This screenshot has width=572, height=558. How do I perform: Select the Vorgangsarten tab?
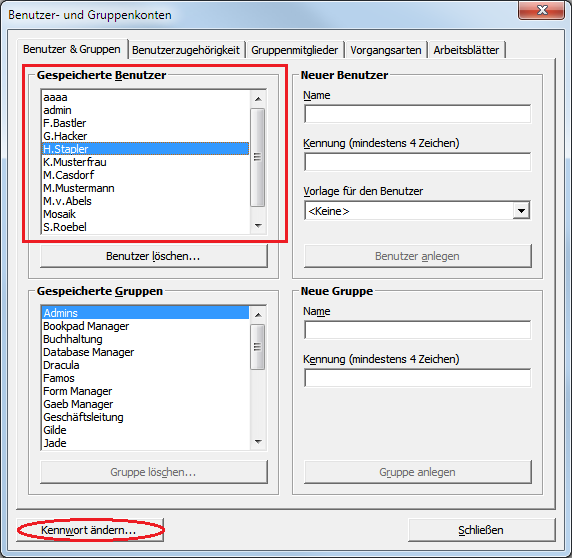coord(386,50)
